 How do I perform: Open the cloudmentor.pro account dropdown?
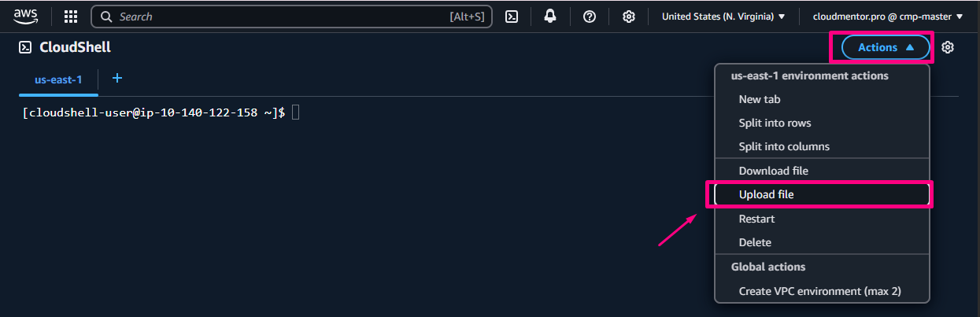[x=888, y=17]
